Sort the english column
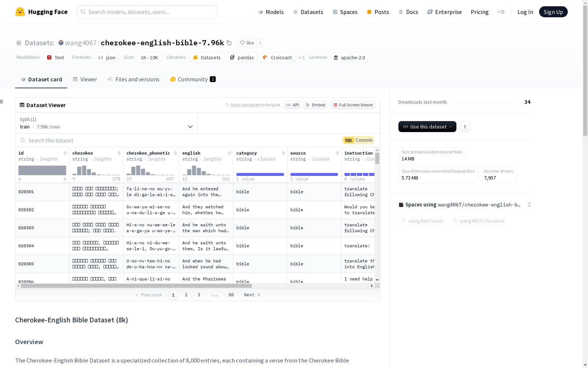The width and height of the screenshot is (588, 368). pyautogui.click(x=229, y=153)
